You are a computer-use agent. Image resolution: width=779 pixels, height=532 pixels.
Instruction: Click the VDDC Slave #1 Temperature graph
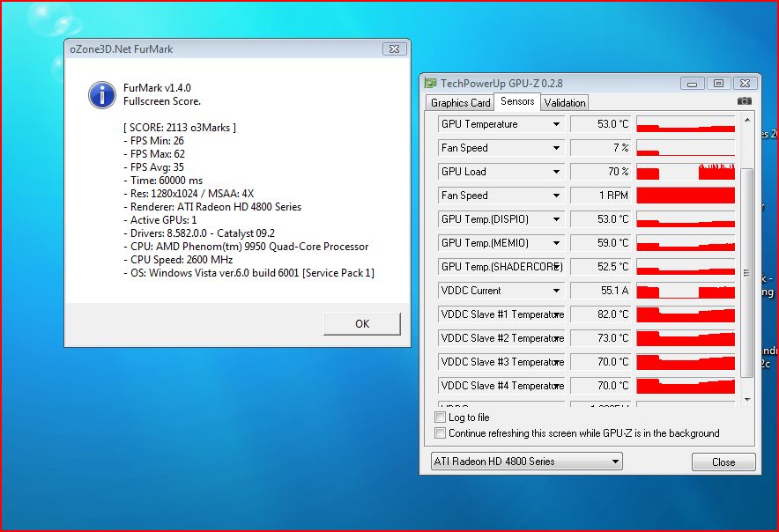point(686,314)
